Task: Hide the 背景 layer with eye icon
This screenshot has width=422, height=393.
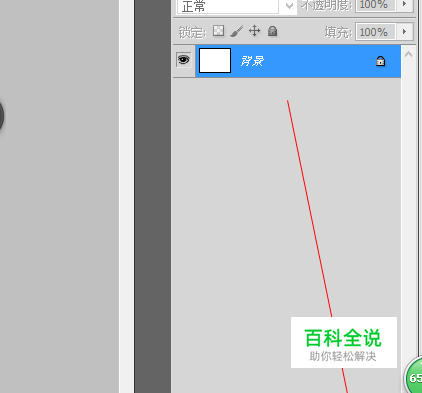Action: click(x=184, y=60)
